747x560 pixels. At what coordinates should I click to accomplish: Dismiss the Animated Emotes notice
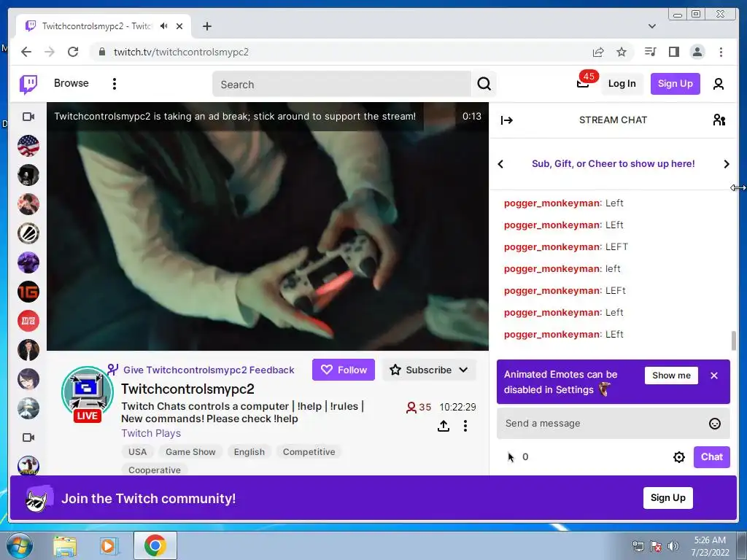click(x=713, y=376)
